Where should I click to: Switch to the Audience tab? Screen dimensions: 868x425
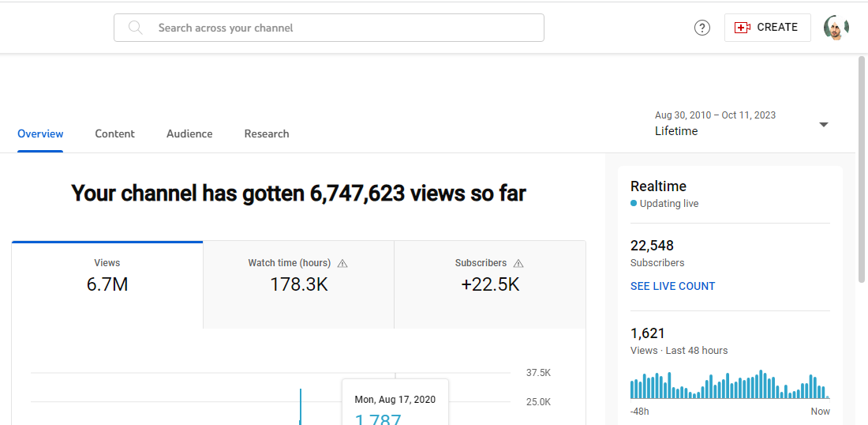189,134
